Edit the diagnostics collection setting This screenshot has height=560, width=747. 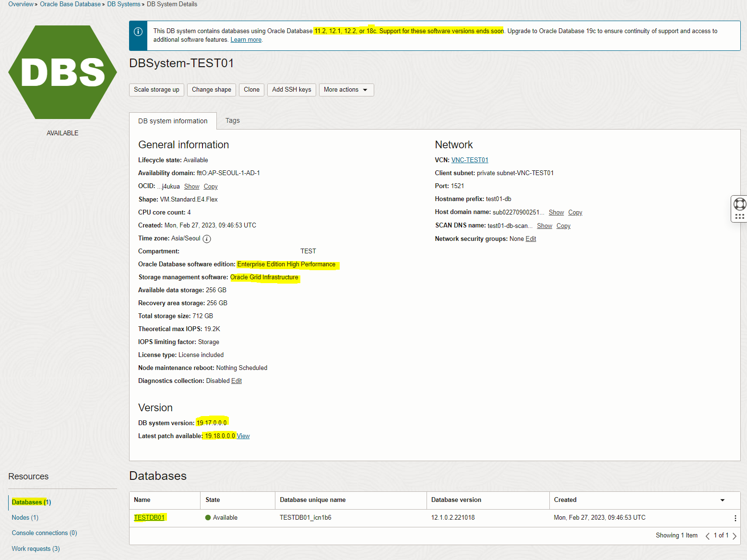pyautogui.click(x=237, y=381)
